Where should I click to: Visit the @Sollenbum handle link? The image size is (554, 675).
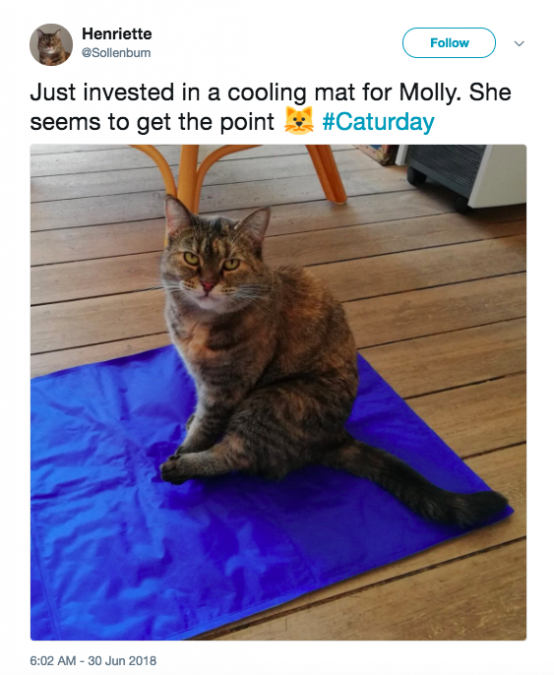[x=116, y=53]
